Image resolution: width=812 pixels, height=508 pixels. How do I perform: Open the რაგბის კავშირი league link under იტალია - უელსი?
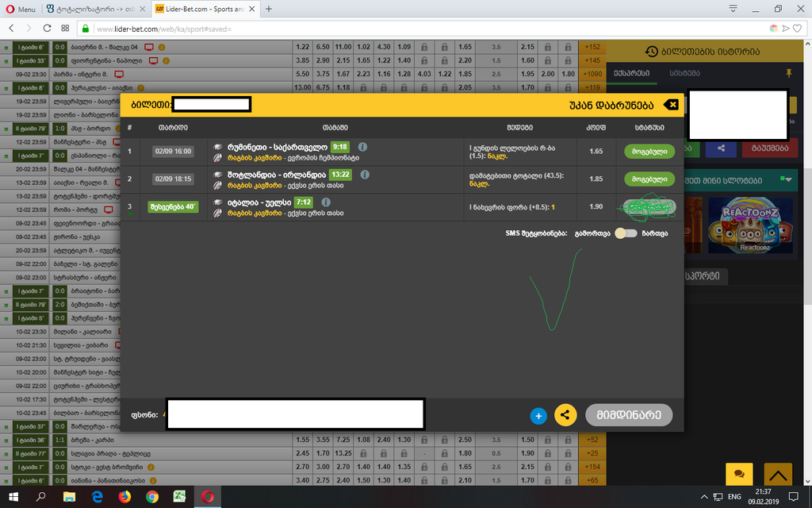(255, 213)
